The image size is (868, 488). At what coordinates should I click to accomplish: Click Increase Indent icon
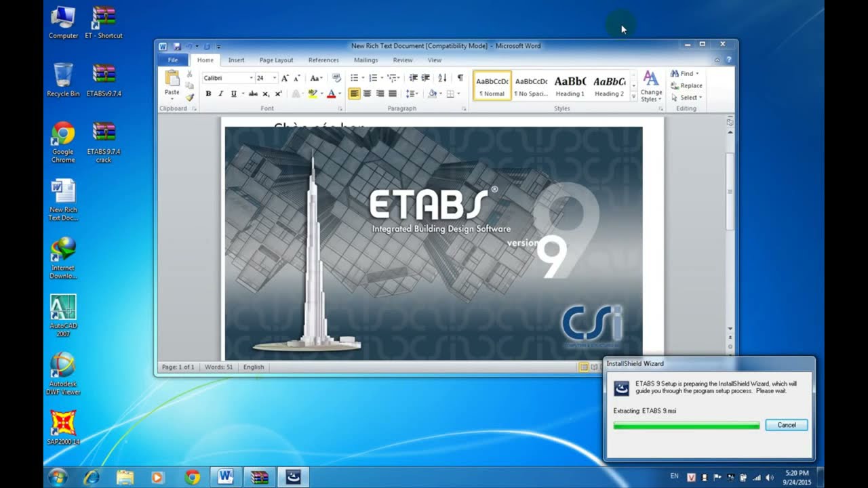click(x=426, y=78)
